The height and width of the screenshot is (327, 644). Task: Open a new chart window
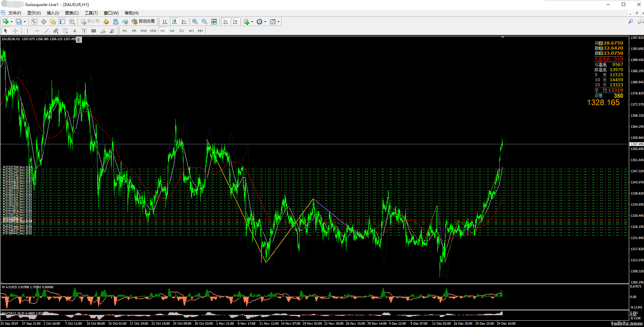pyautogui.click(x=6, y=22)
